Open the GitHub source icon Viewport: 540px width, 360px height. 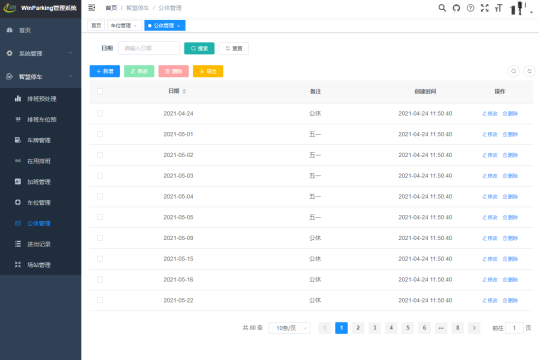click(456, 8)
